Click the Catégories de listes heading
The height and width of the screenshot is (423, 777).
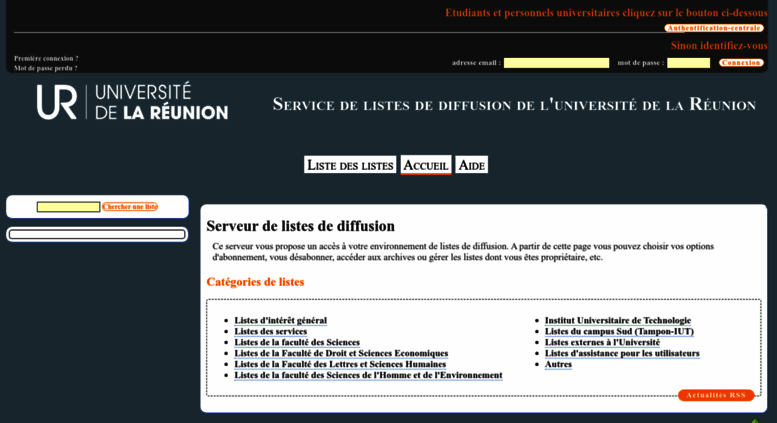pos(255,282)
